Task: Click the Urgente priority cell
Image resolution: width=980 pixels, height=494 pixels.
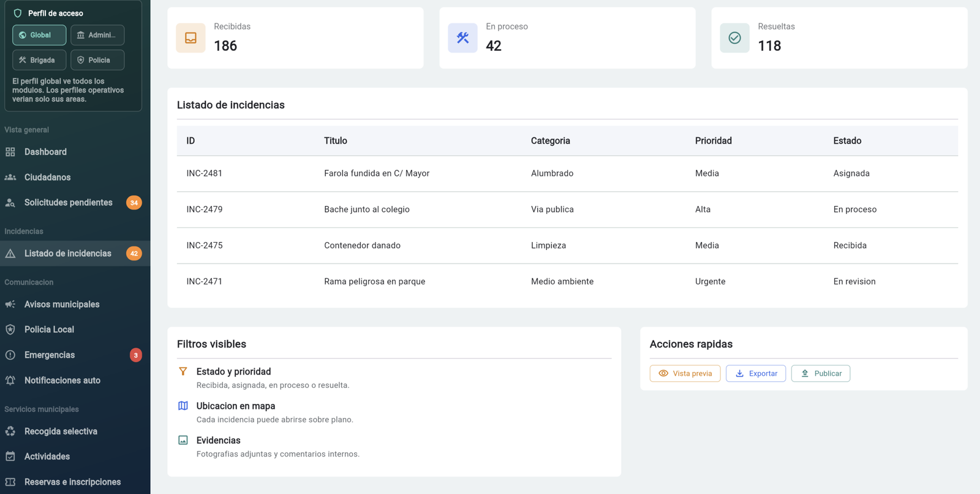Action: (710, 281)
